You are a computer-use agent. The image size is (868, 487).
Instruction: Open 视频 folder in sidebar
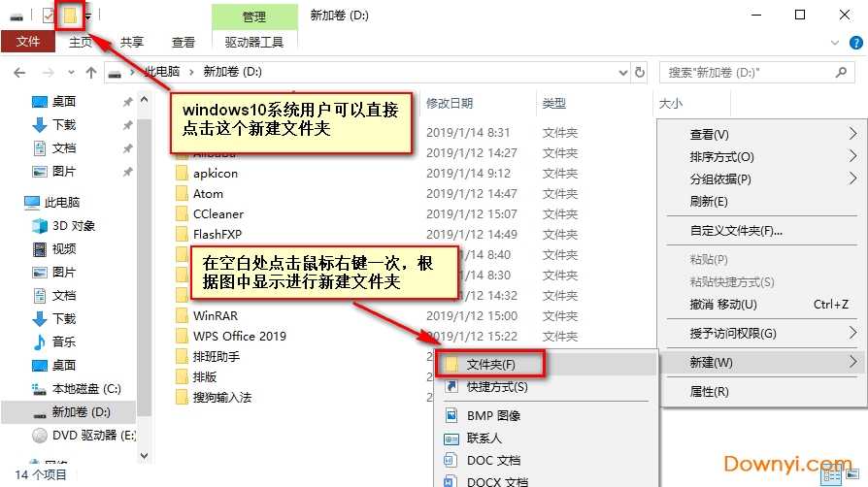point(54,248)
